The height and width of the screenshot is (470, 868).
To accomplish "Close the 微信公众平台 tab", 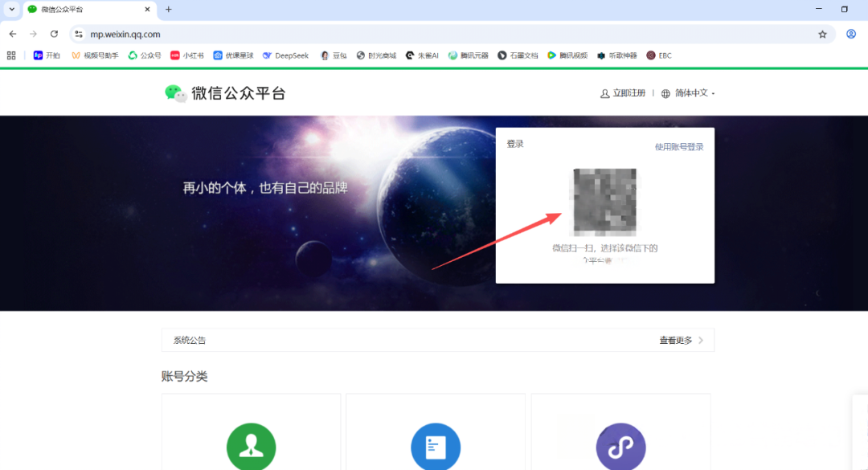I will pyautogui.click(x=147, y=10).
